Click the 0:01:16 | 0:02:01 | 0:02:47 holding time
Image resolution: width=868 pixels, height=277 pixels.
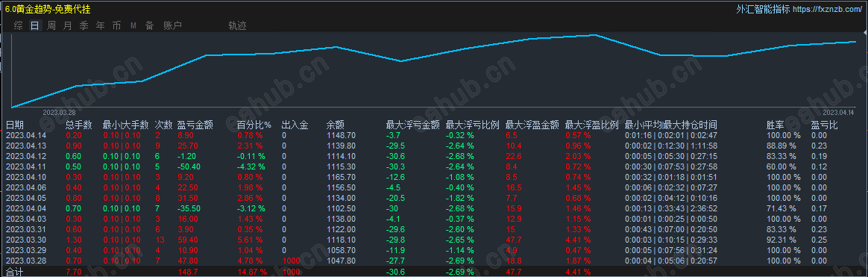671,135
